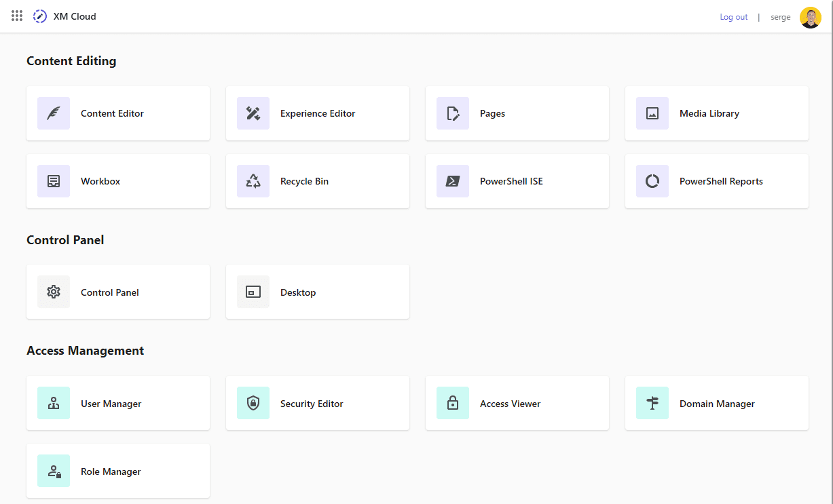Viewport: 833px width, 504px height.
Task: Click the Control Panel gear icon
Action: 54,292
